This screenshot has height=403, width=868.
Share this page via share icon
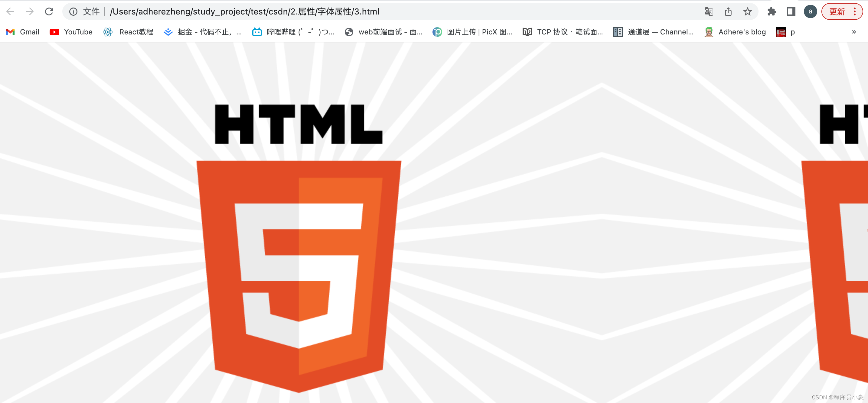[728, 12]
